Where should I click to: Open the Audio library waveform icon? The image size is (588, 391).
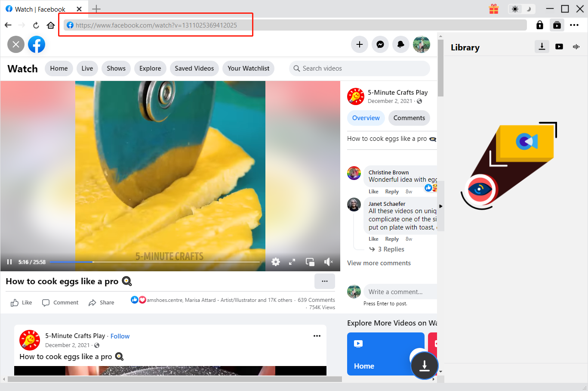pos(576,47)
